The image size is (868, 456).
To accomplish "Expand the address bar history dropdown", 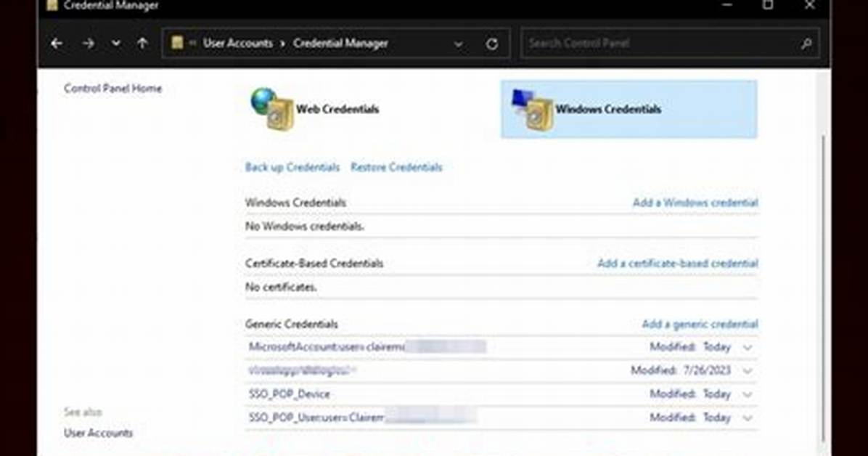I will 459,44.
